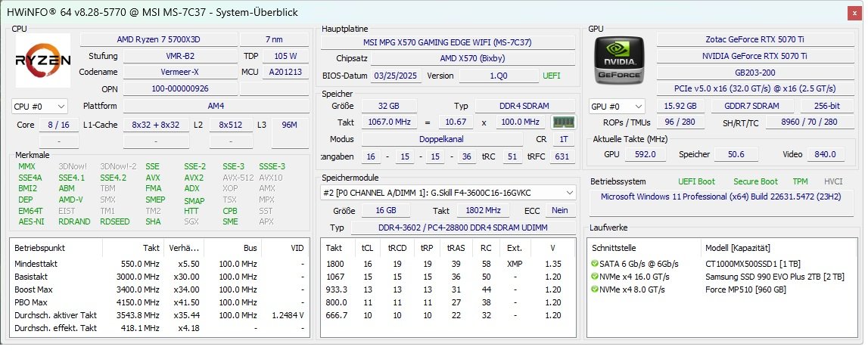Screen dimensions: 868x356
Task: Click the green UEFI label beside BIOS version
Action: (x=552, y=76)
